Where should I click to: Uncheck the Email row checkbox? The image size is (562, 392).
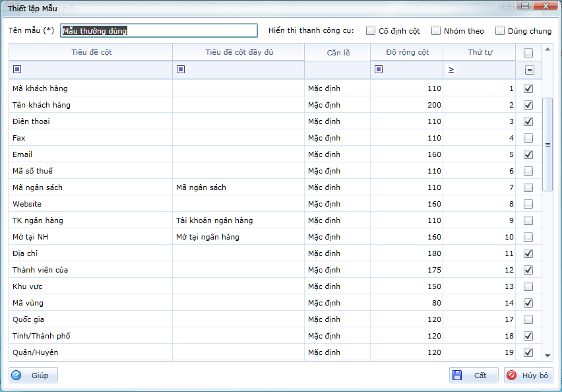pos(528,154)
